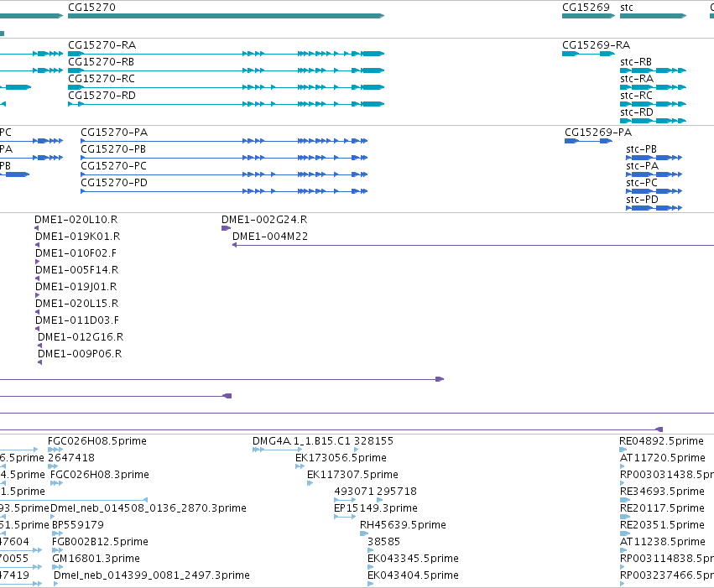Open transcript CG15270-RA label
Viewport: 714px width, 588px height.
[102, 45]
